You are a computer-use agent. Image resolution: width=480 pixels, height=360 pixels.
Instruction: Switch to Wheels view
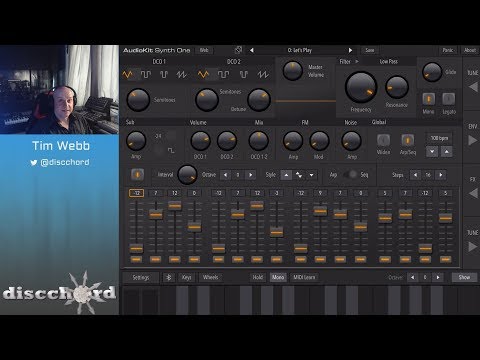click(x=211, y=277)
